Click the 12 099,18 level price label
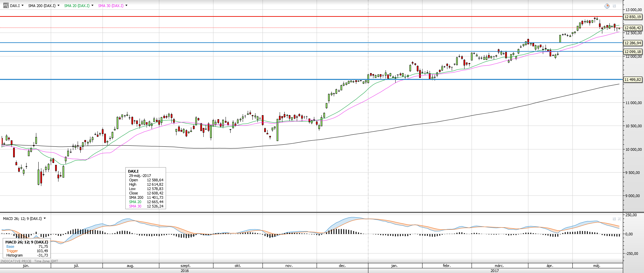 (633, 52)
